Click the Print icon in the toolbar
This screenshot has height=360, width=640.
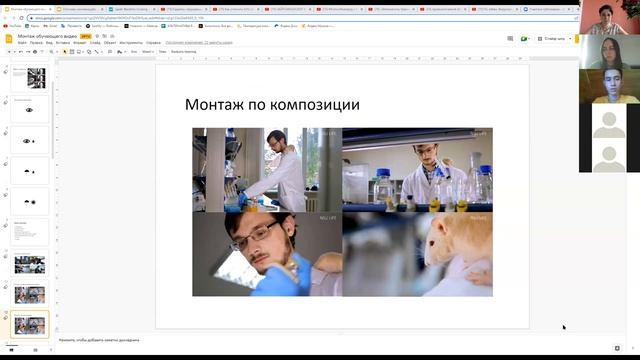35,52
